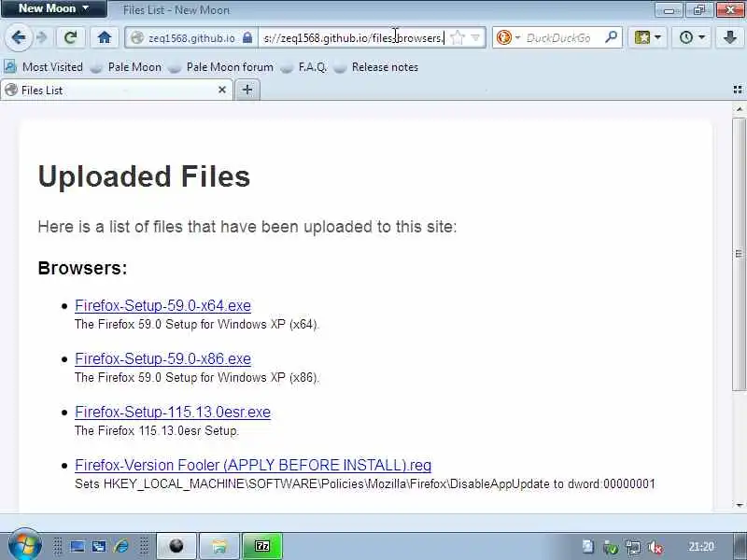Viewport: 747px width, 560px height.
Task: Open the Most Visited bookmarks folder
Action: click(x=43, y=67)
